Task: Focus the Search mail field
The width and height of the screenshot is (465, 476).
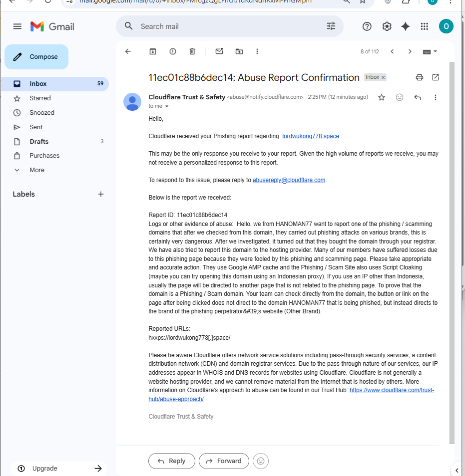Action: tap(231, 26)
